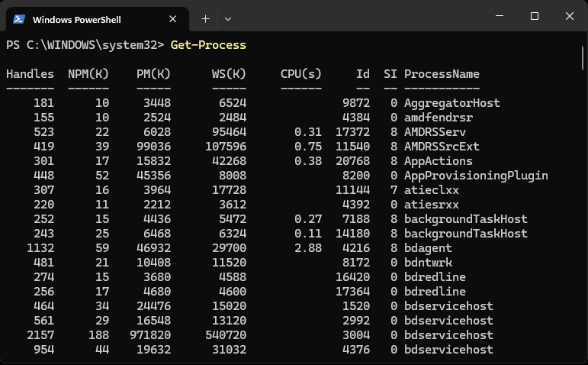The image size is (588, 365).
Task: Click the WS value 95464
Action: pos(229,132)
